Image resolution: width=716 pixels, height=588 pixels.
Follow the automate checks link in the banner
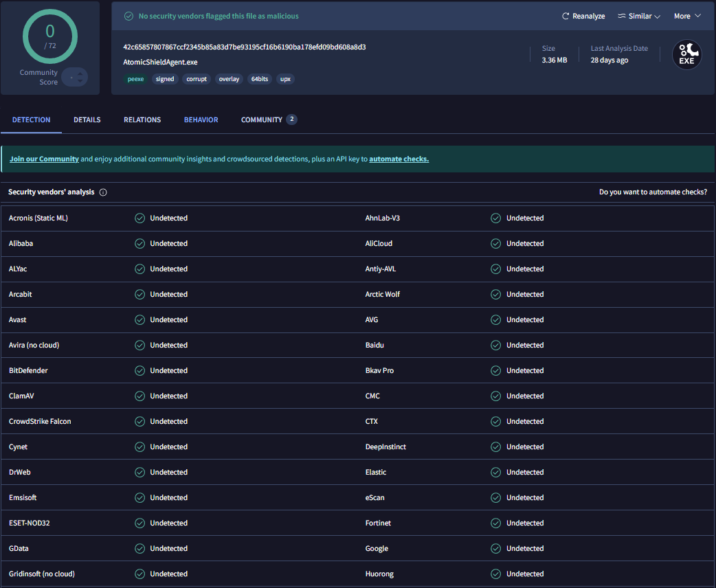click(399, 159)
